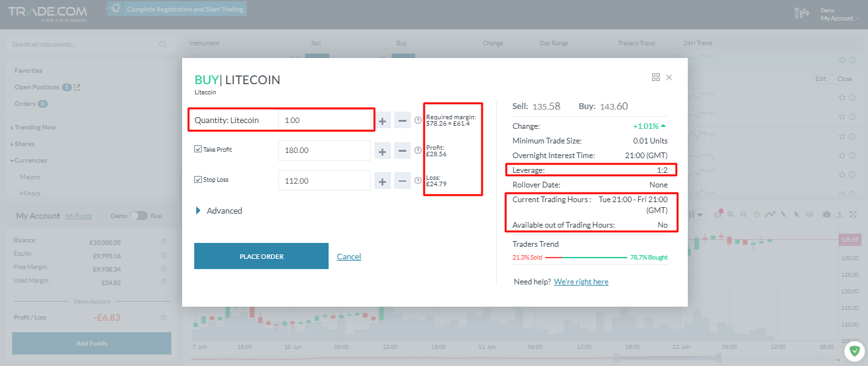The width and height of the screenshot is (868, 366).
Task: Select Majors under Currencies
Action: tap(30, 177)
